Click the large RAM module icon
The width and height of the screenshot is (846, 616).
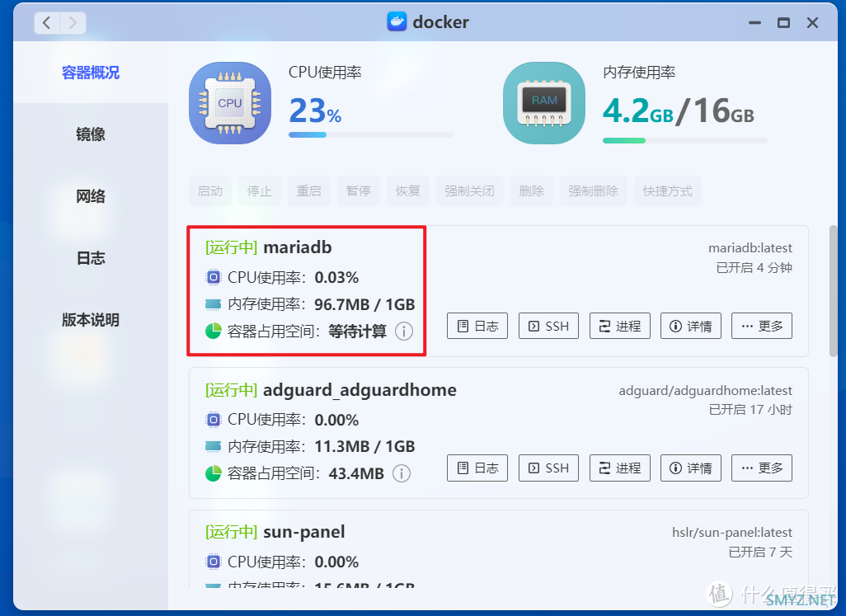click(x=544, y=103)
